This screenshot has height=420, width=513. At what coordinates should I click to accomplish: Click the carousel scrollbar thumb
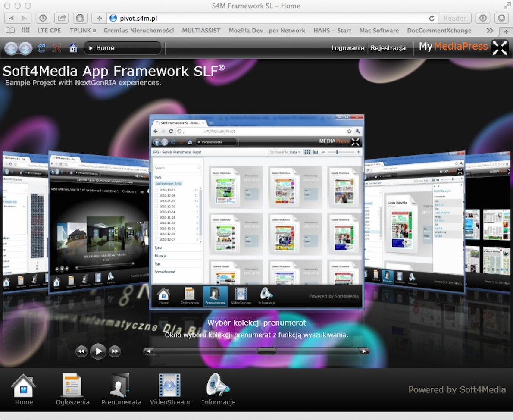point(267,351)
